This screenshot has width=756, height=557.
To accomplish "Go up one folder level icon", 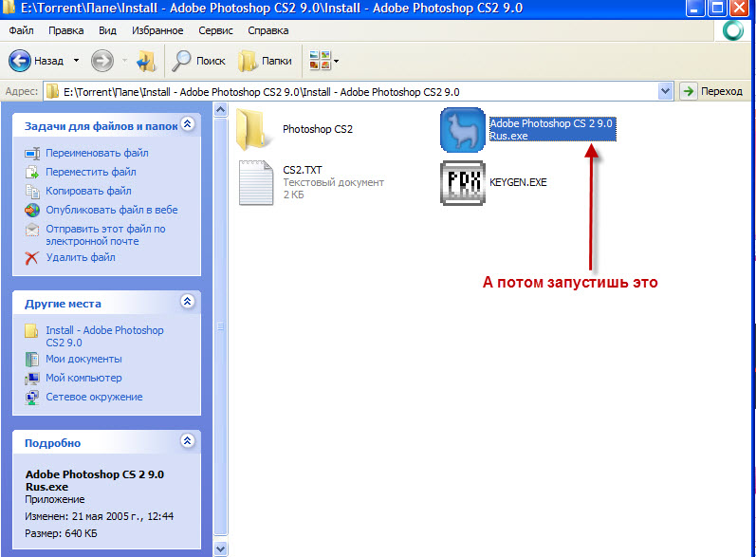I will pos(146,62).
